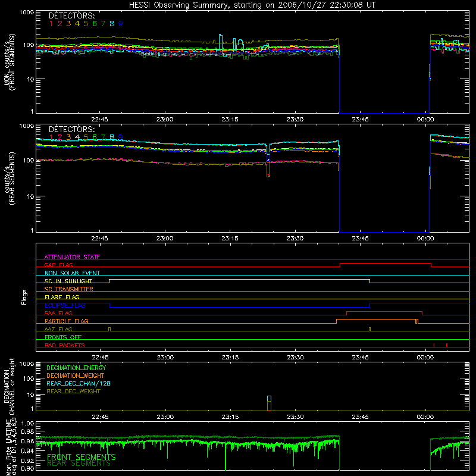Click the DECIMATION_WEIGHT legend entry
The image size is (476, 476).
76,375
